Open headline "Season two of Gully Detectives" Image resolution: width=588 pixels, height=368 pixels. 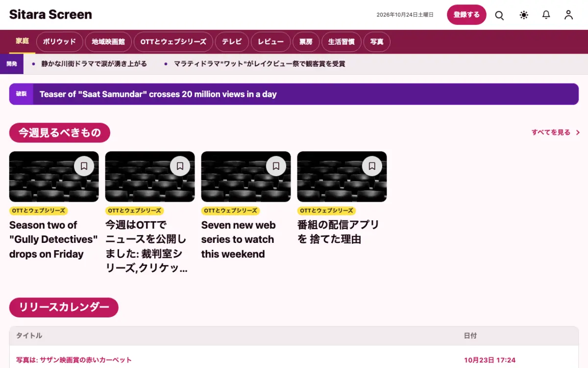tap(53, 239)
